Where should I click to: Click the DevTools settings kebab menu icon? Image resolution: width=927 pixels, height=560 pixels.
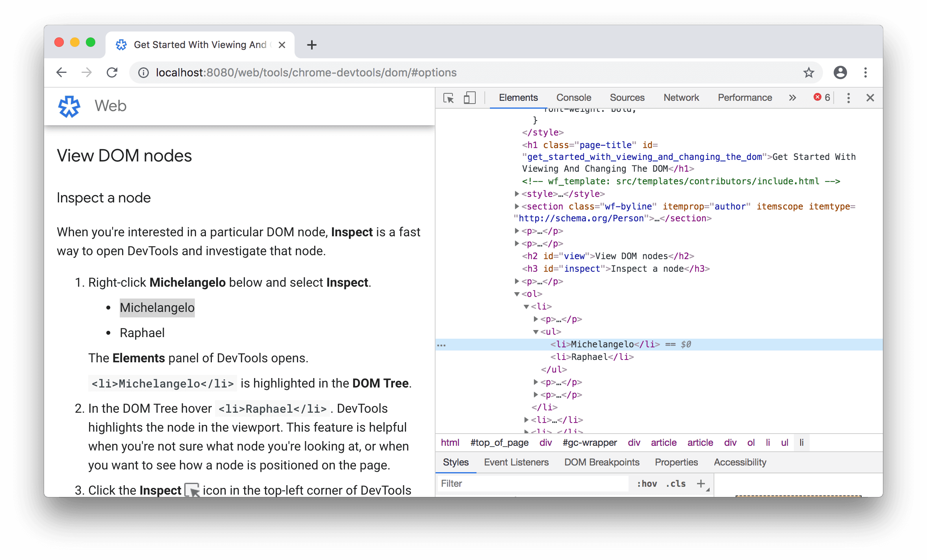click(x=848, y=97)
